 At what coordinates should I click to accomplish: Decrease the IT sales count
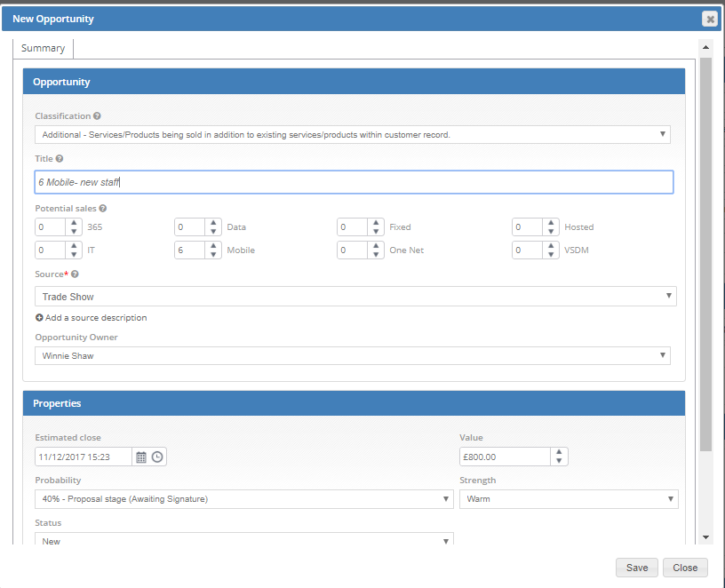point(74,254)
